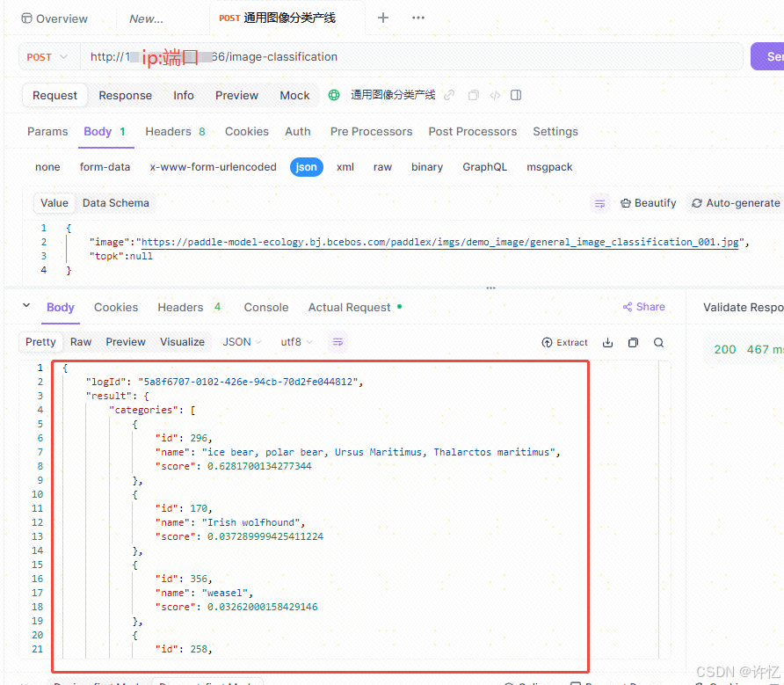Open the request Cookies tab

pos(246,132)
